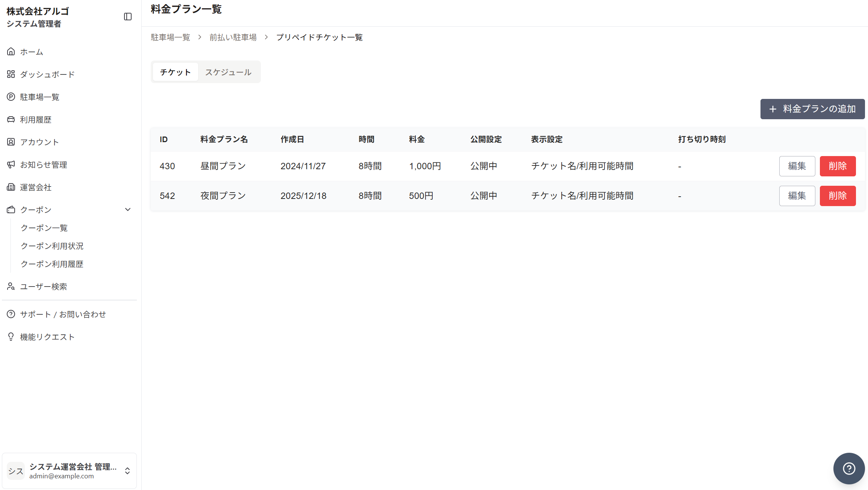Open クーポン利用状況 submenu item
This screenshot has height=490, width=868.
coord(52,246)
